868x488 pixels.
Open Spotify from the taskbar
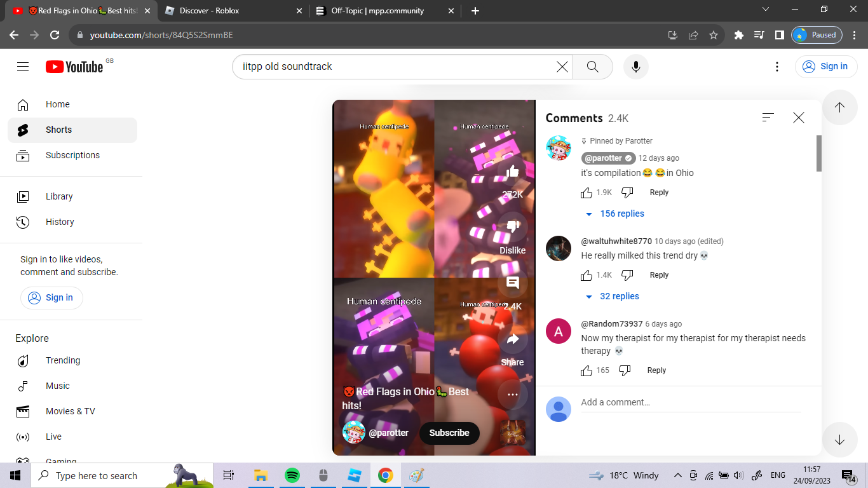coord(292,475)
